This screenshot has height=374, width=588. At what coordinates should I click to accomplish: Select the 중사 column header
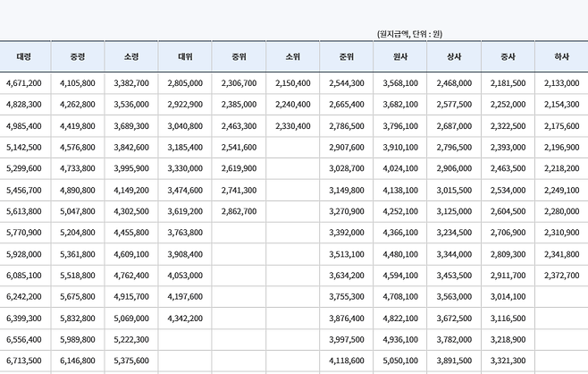[508, 55]
